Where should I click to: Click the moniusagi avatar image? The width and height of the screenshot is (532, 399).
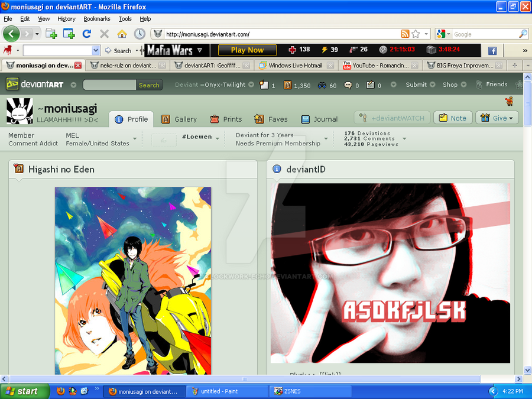20,111
